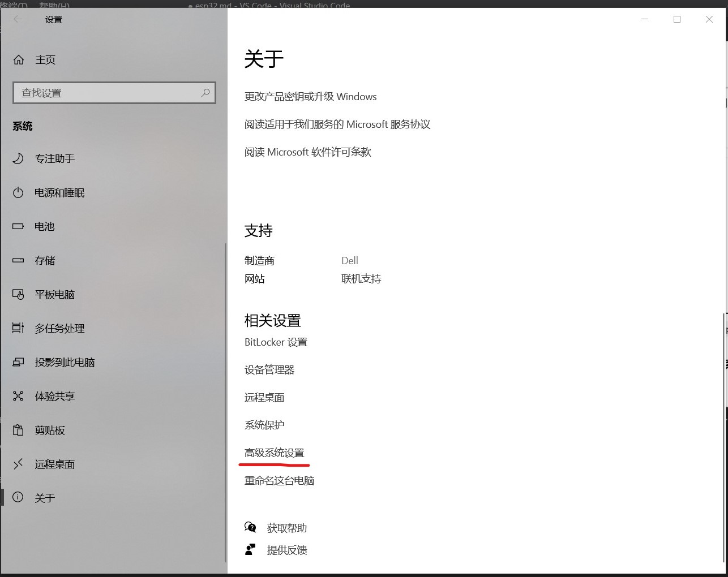Click the chat bubble icon for 获取帮助
Screen dimensions: 728x577
tap(250, 527)
